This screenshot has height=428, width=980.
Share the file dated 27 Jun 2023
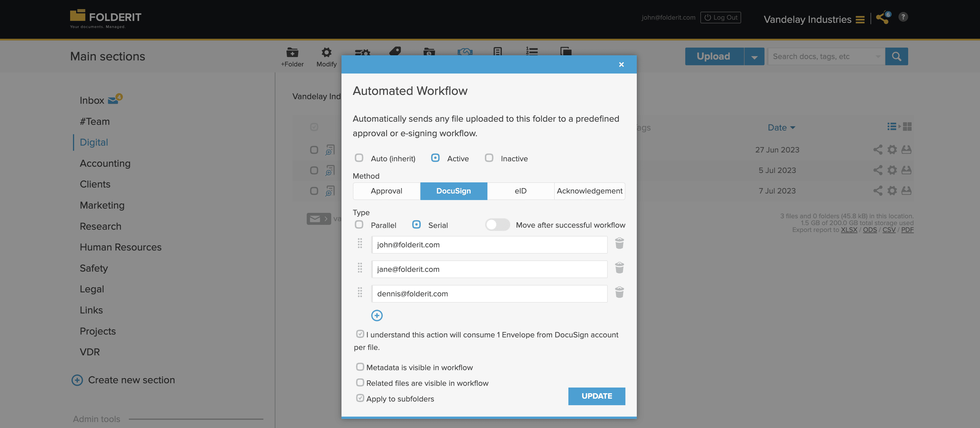coord(878,150)
